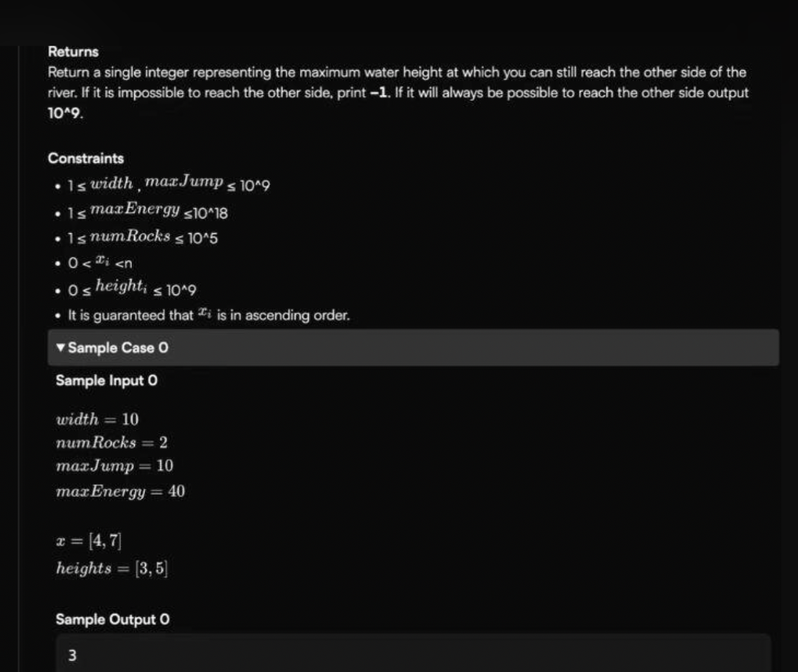Screen dimensions: 798x672
Task: Click the maxJump = 10 line
Action: [x=115, y=466]
